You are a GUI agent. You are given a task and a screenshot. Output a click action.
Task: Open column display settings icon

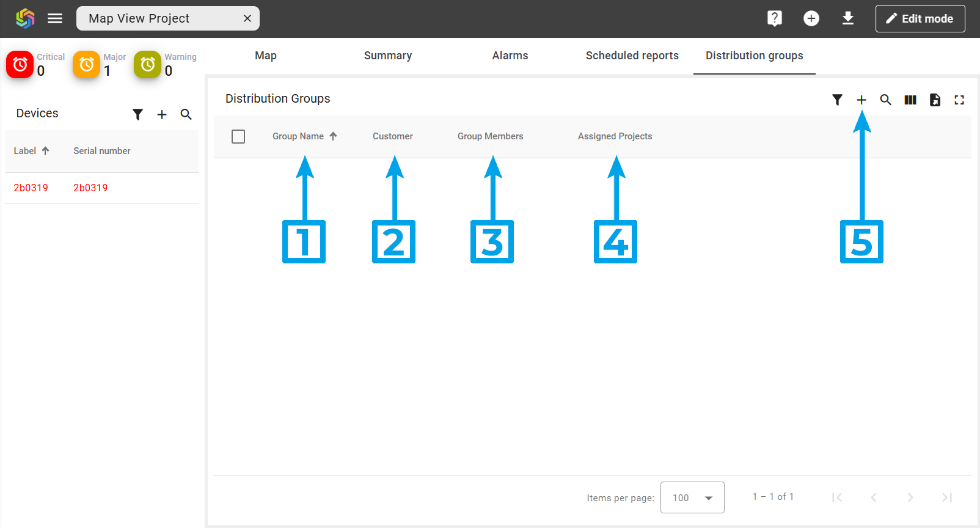point(910,100)
